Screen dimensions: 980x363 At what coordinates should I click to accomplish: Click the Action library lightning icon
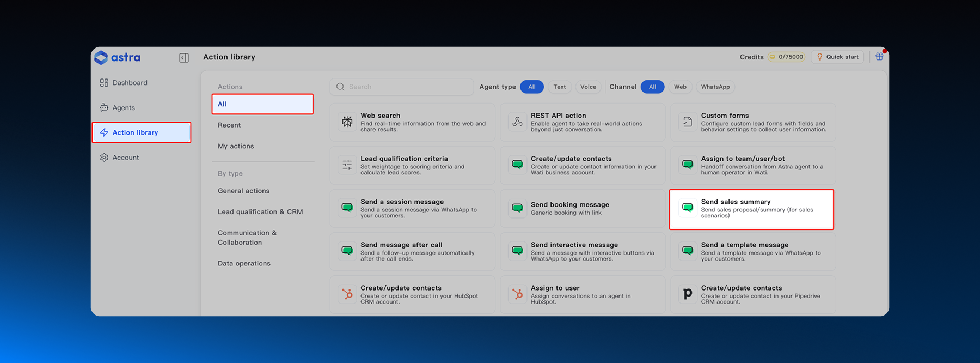(104, 132)
